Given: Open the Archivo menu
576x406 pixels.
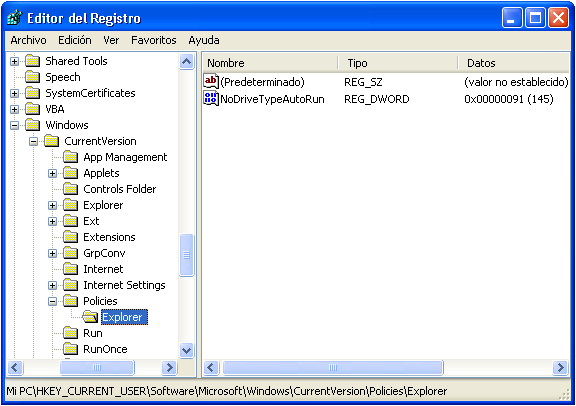Looking at the screenshot, I should (28, 40).
